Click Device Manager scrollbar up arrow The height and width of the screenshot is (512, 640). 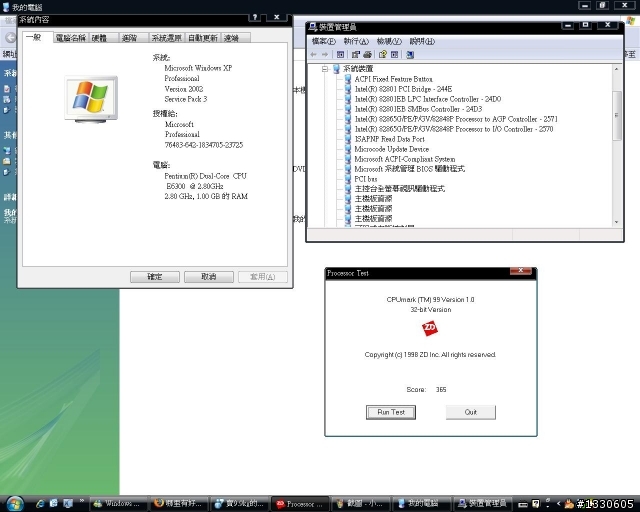coord(616,69)
